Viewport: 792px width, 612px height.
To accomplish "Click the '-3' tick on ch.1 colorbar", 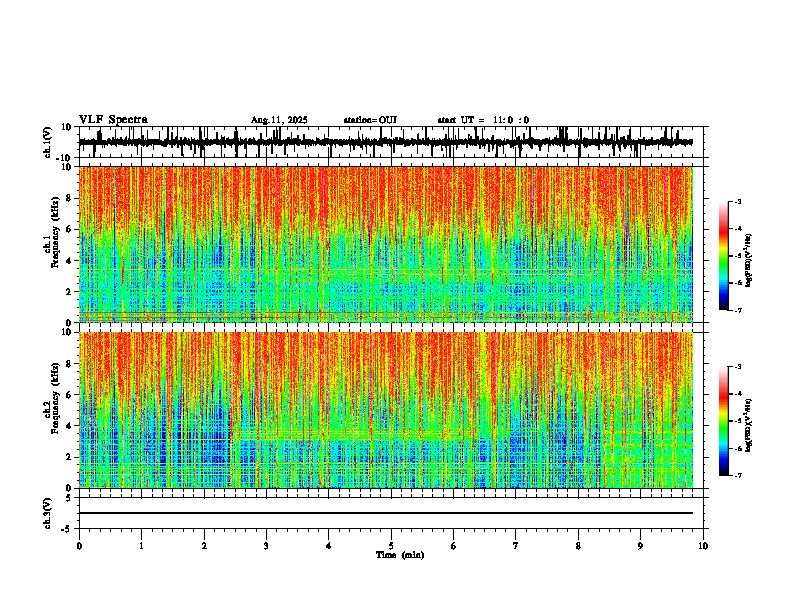I will (737, 201).
